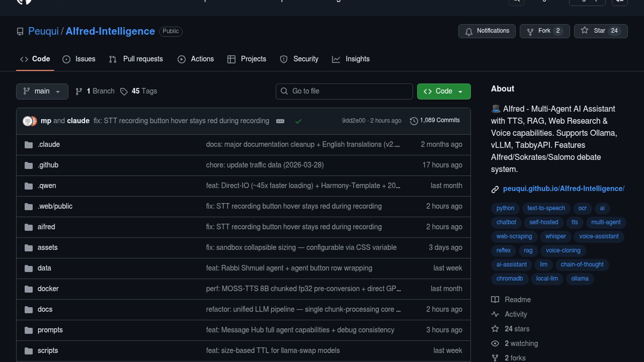View the 2 watching list
Screen dimensions: 644x362
click(521, 344)
